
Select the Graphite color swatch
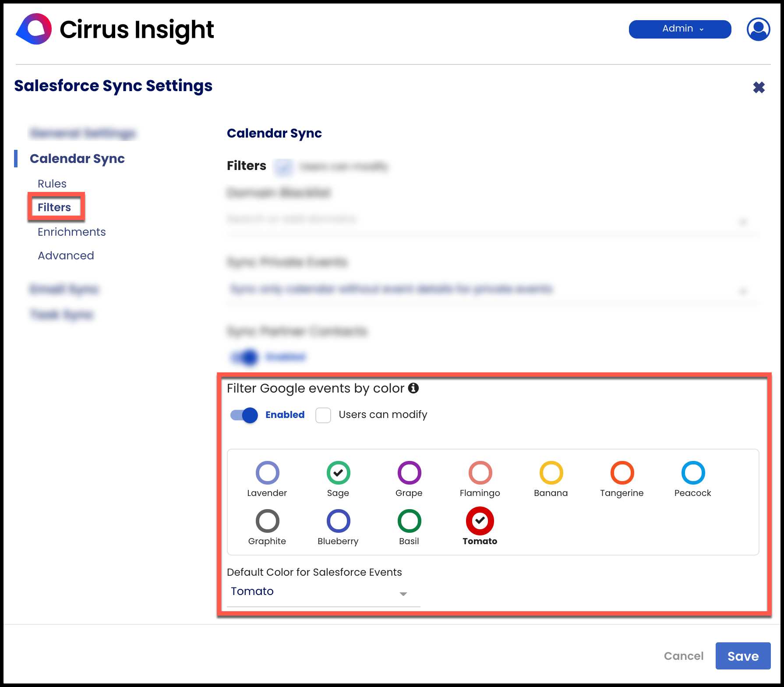pos(267,521)
